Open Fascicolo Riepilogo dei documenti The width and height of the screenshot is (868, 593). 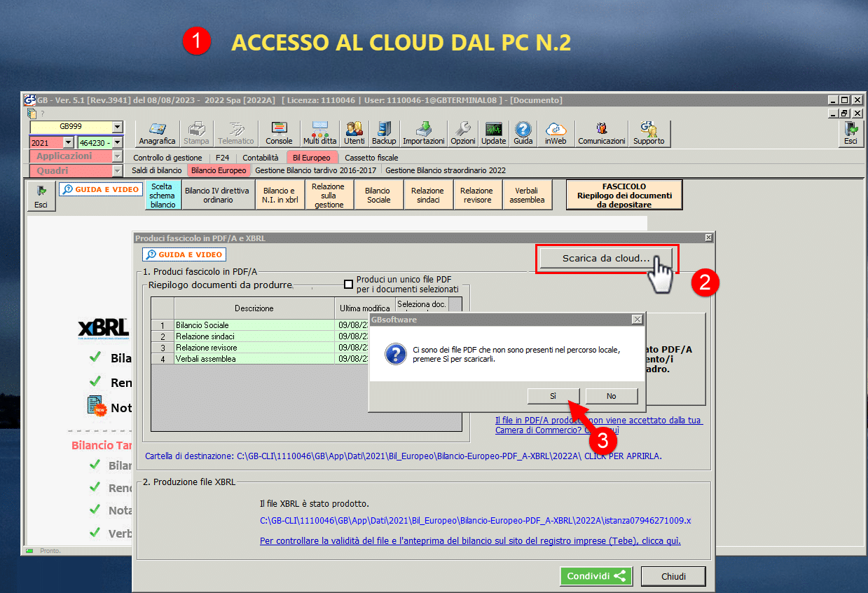[624, 196]
